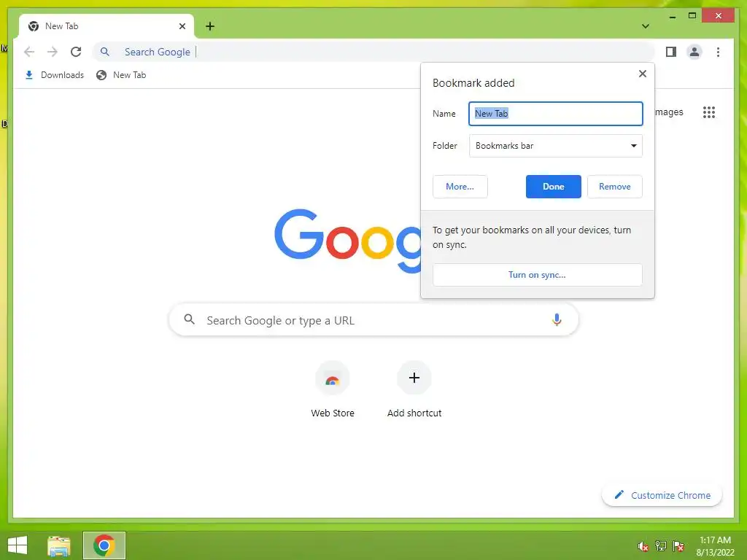Click the search magnifier in the address bar

[105, 52]
